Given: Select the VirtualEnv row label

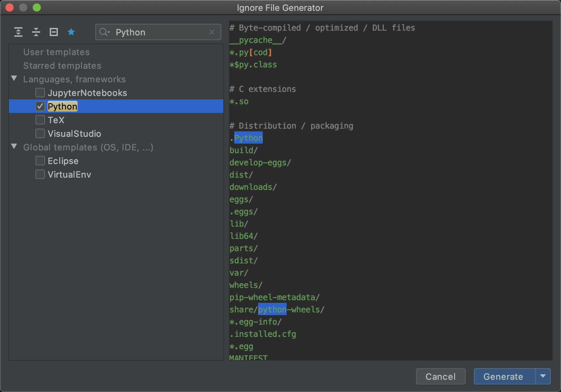Looking at the screenshot, I should tap(69, 175).
